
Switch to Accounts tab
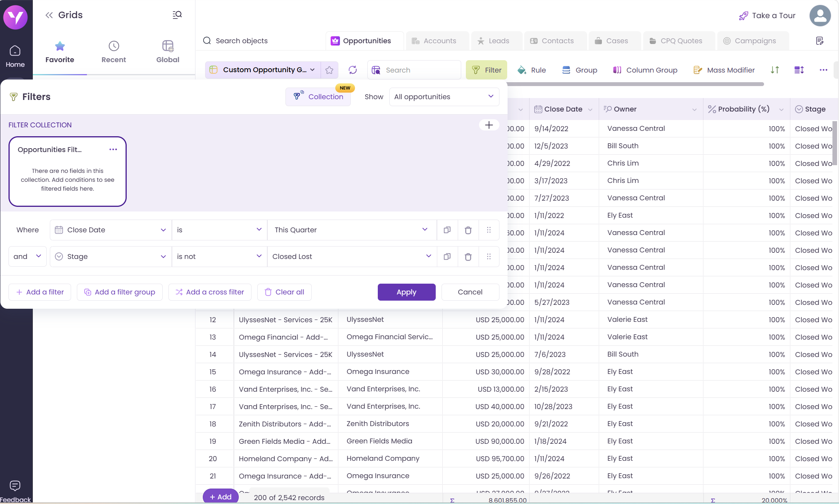pyautogui.click(x=437, y=41)
